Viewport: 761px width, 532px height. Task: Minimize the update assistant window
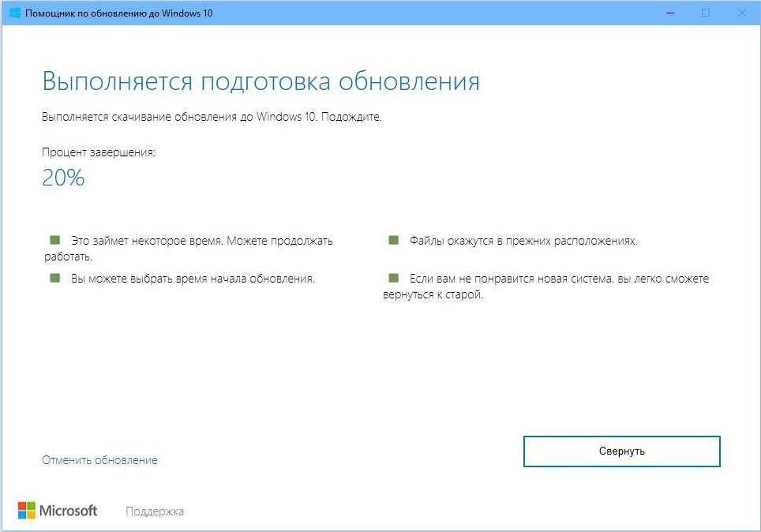(670, 13)
